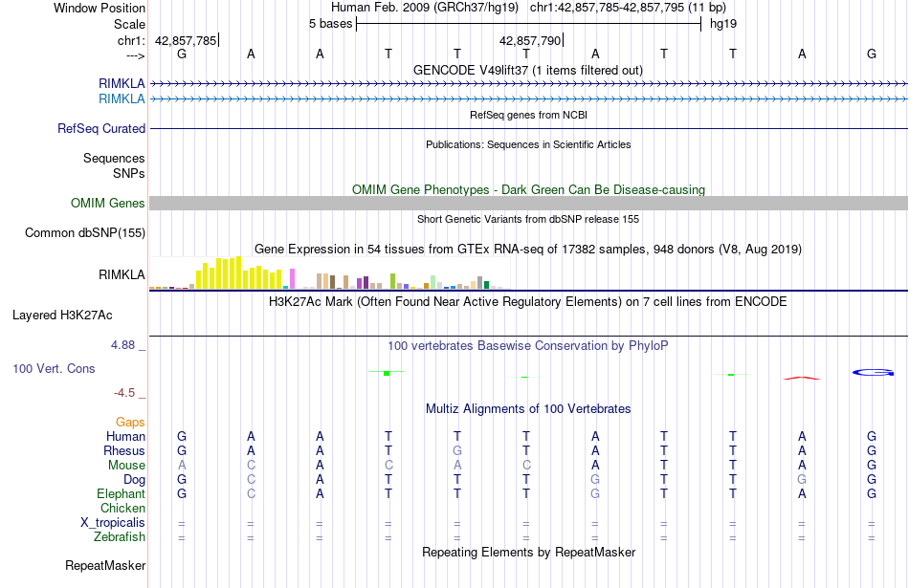This screenshot has width=909, height=588.
Task: Click Multiz Alignments of 100 Vertebrates title
Action: [528, 409]
